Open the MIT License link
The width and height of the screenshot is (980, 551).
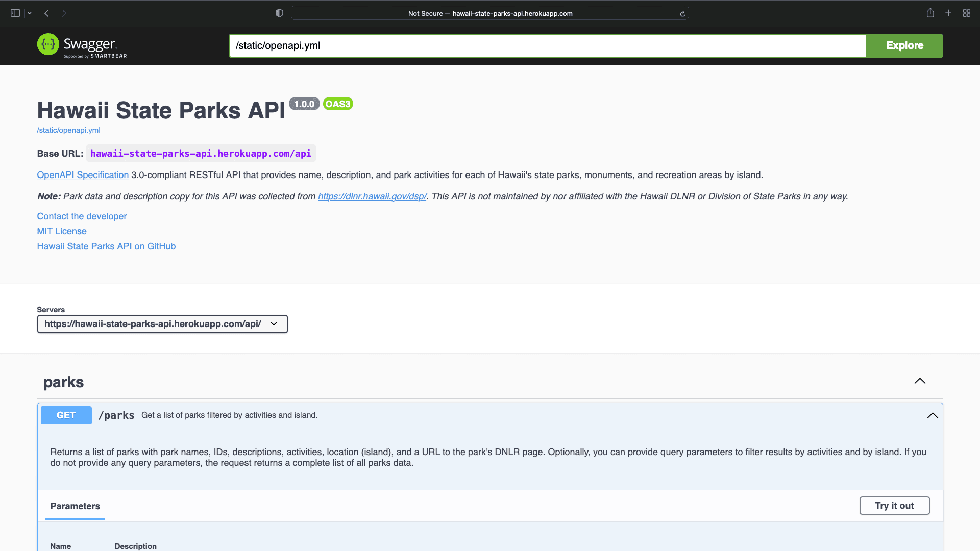(x=62, y=231)
